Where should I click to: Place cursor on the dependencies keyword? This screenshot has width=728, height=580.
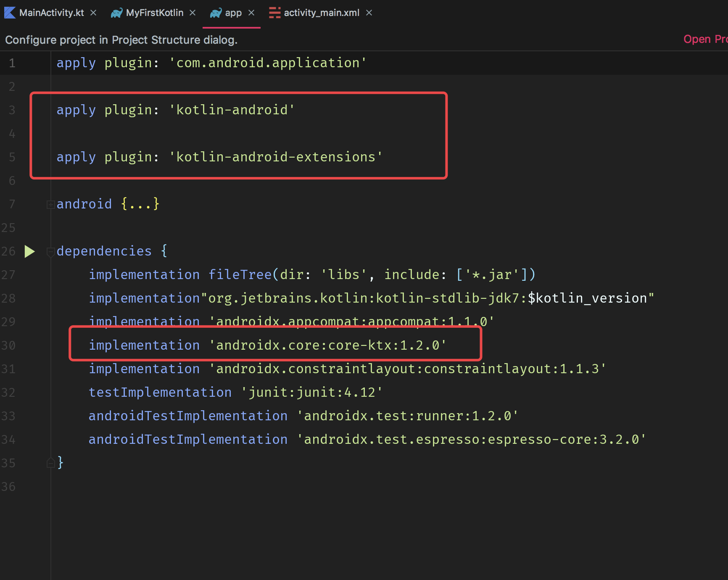coord(104,251)
